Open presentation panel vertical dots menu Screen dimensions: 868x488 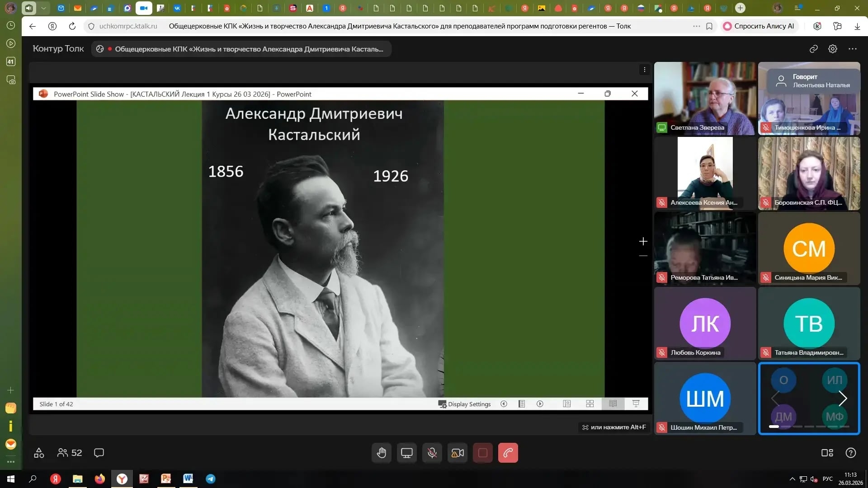click(644, 70)
